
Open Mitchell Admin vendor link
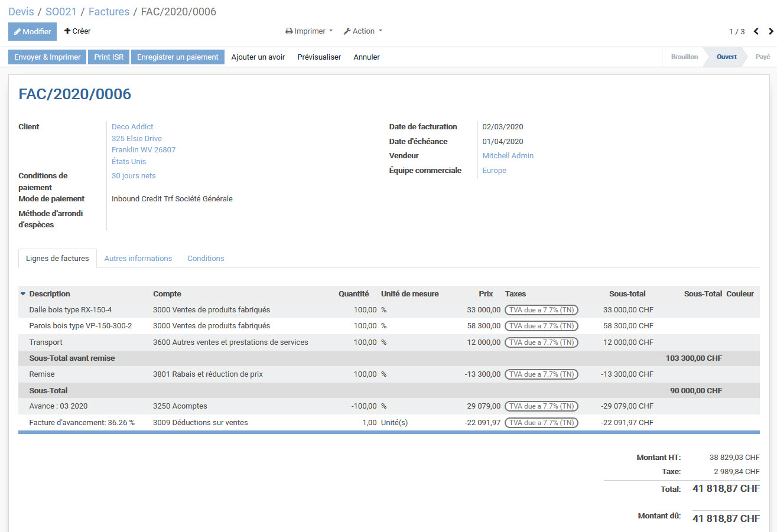coord(508,156)
